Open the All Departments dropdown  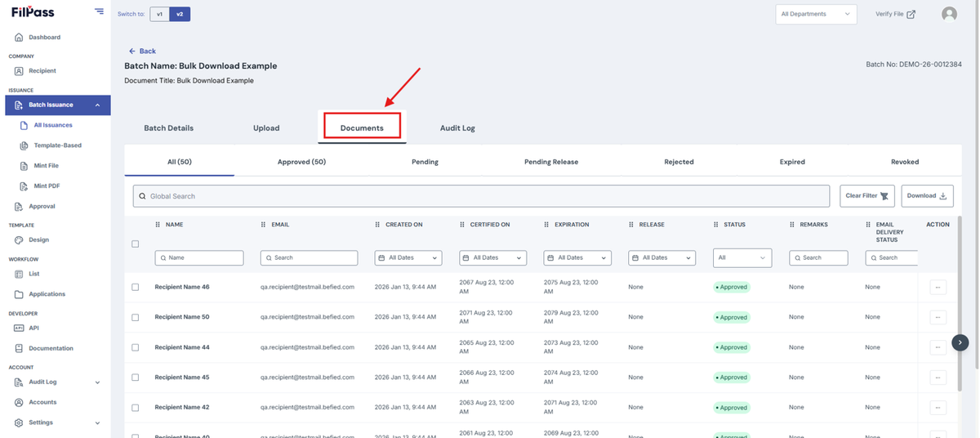(816, 14)
